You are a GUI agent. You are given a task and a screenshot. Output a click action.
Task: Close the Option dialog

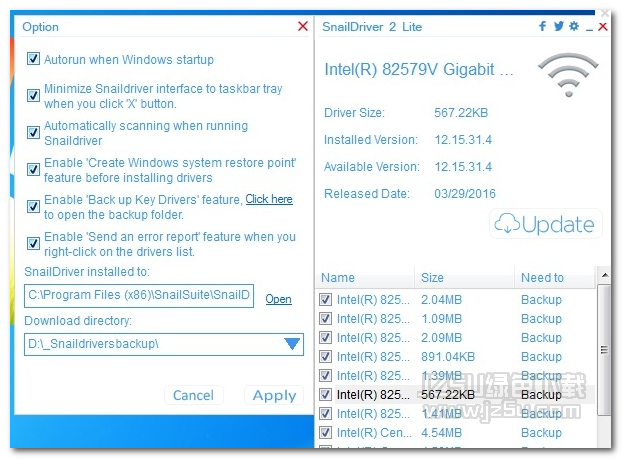click(x=303, y=26)
